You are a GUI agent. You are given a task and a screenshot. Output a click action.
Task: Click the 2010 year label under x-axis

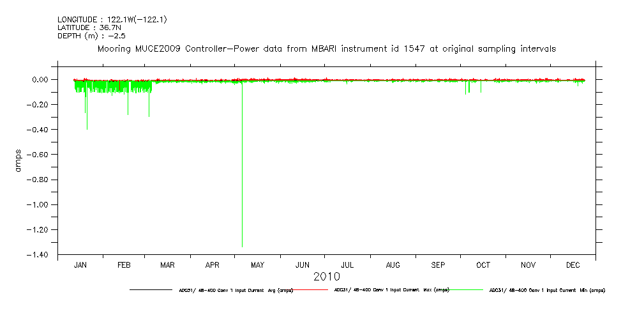click(326, 277)
